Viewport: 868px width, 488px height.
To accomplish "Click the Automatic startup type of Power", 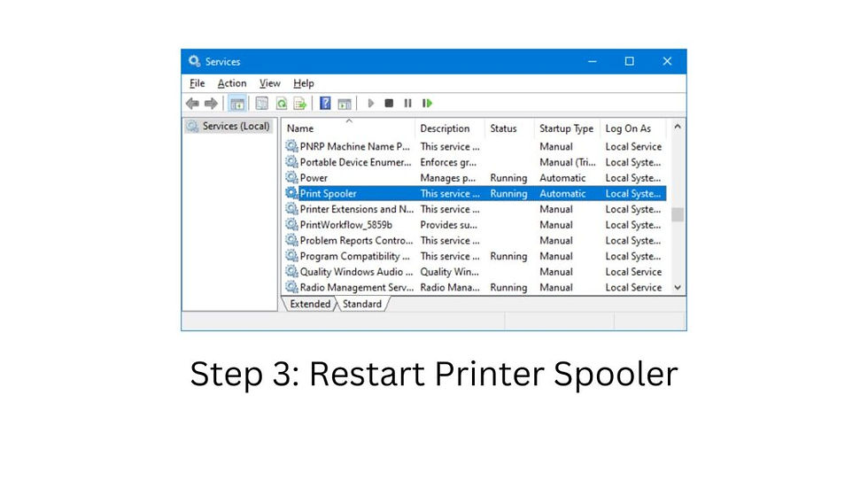I will (x=562, y=178).
